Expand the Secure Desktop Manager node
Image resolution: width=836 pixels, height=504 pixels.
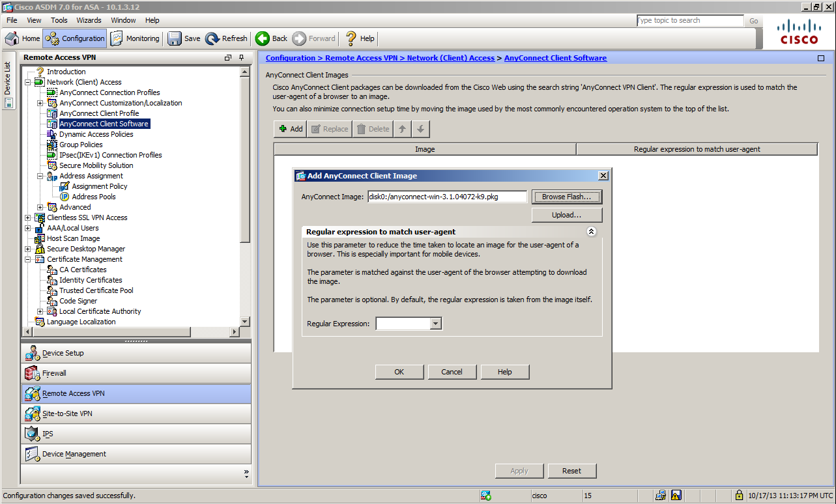point(27,249)
